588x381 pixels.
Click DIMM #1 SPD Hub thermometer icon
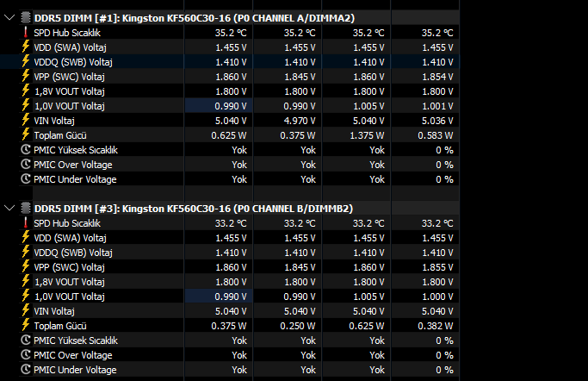coord(26,32)
